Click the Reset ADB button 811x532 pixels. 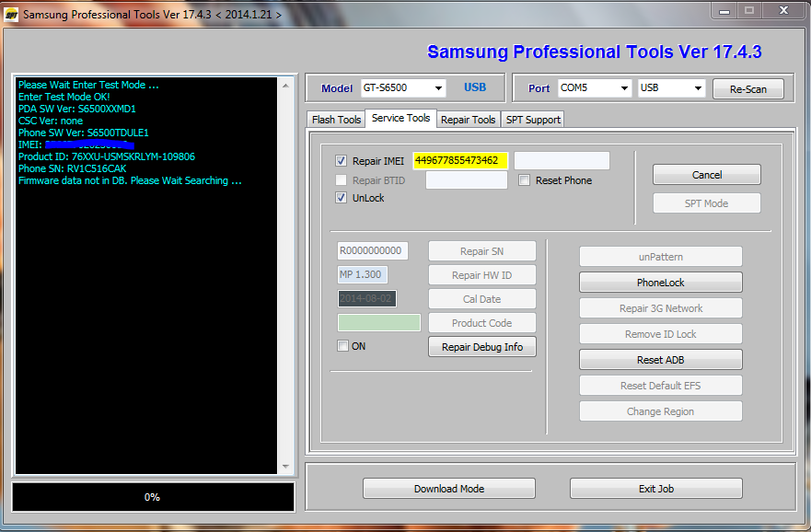pos(660,360)
